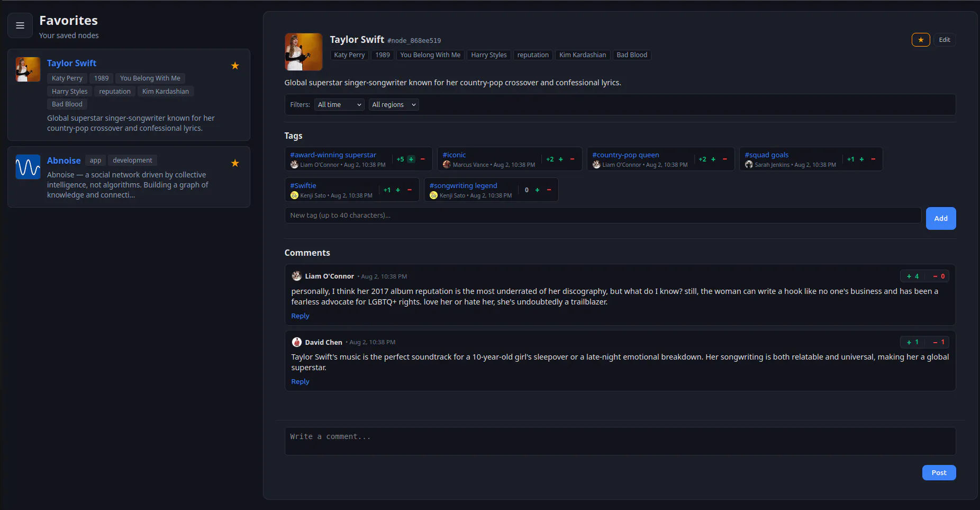
Task: Focus the Write a comment text area
Action: [x=620, y=441]
